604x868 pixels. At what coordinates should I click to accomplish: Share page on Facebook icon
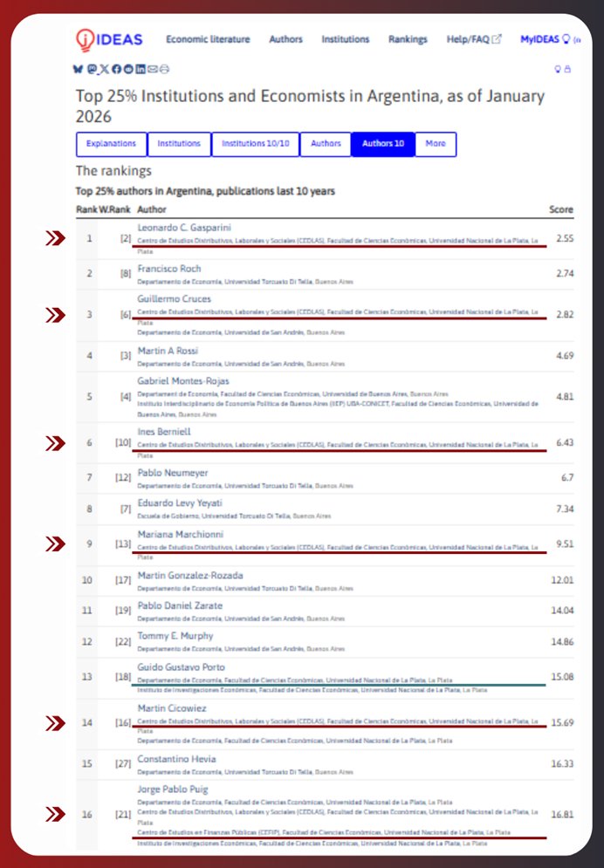[x=116, y=69]
